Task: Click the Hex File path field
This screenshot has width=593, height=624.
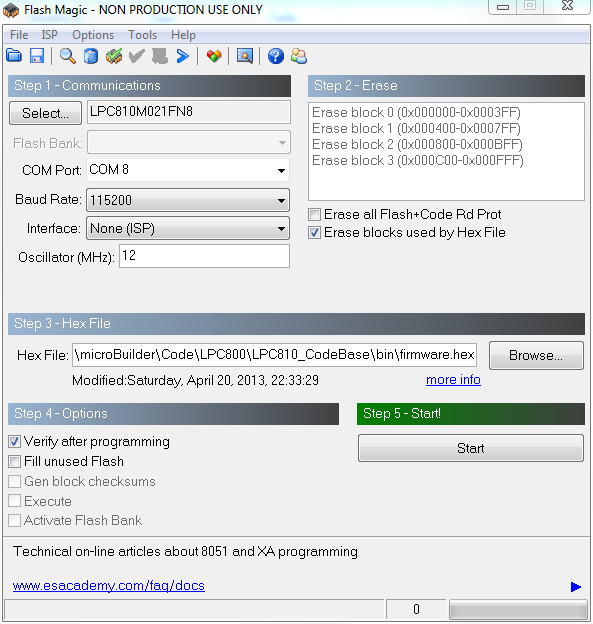Action: [x=274, y=355]
